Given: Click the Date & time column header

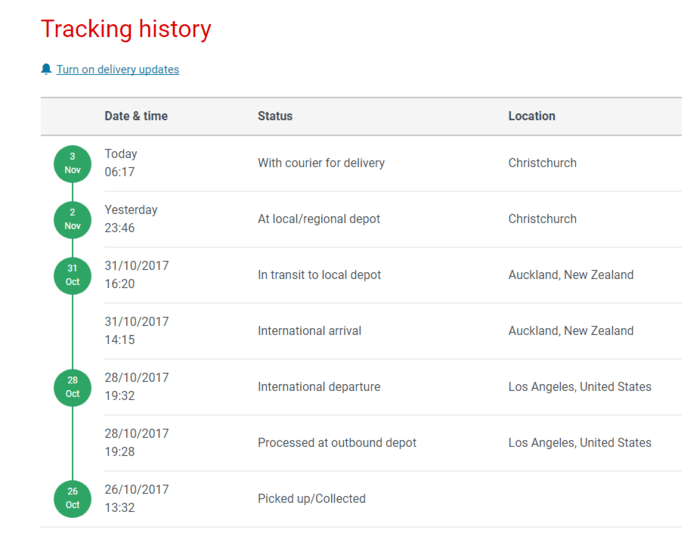Looking at the screenshot, I should pos(136,116).
